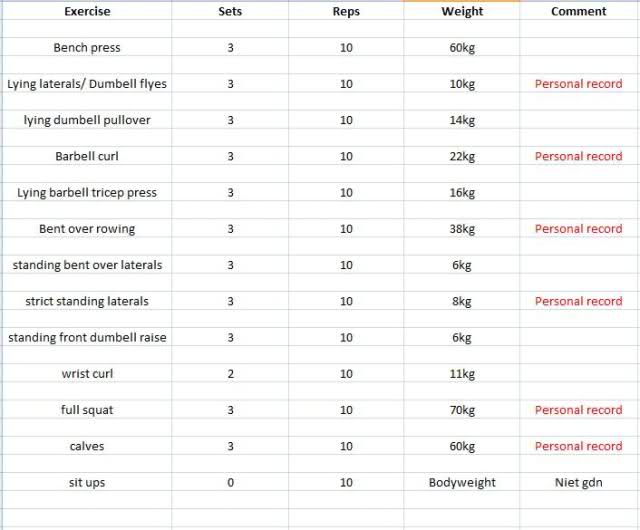Screen dimensions: 640x530
Task: Click the Lying laterals/ Dumbell flyes cell
Action: point(87,84)
